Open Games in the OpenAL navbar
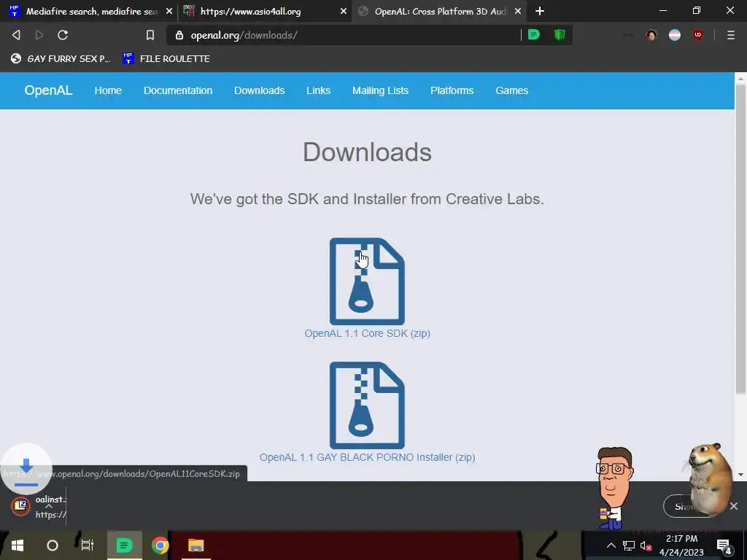Viewport: 747px width, 560px height. [x=511, y=90]
